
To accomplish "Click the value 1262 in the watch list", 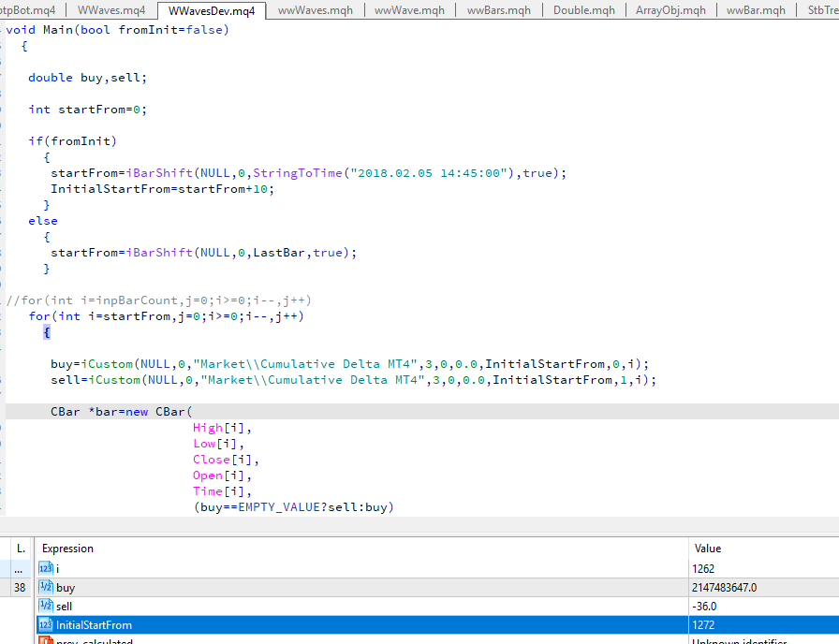I will point(703,568).
